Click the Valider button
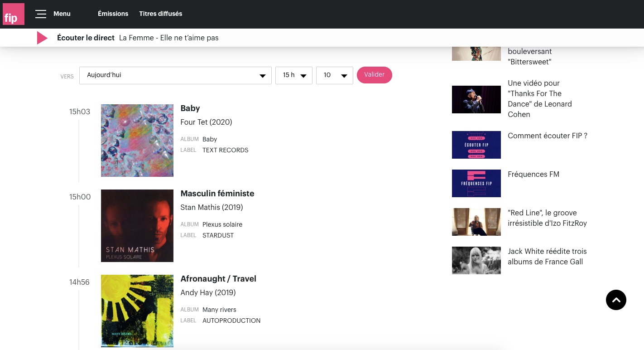This screenshot has height=350, width=644. [375, 75]
